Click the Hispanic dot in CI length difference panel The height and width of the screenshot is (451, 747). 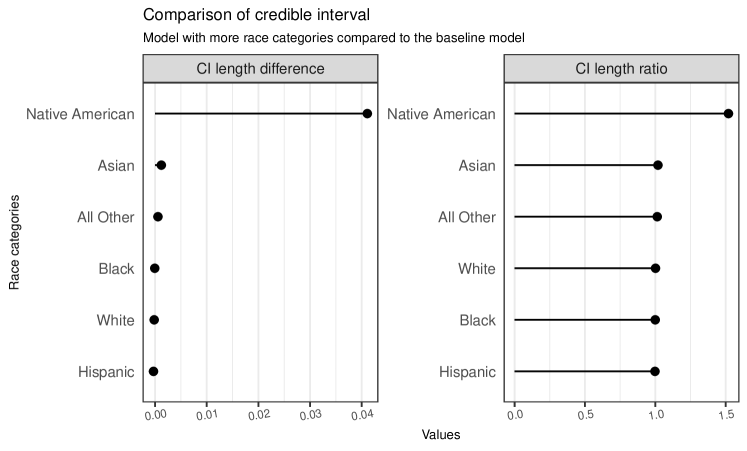click(x=153, y=371)
